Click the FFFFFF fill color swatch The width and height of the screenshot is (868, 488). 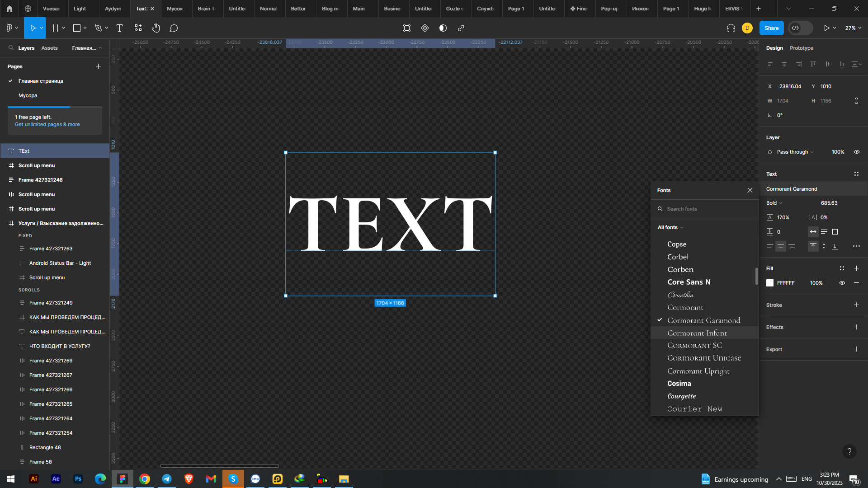770,283
